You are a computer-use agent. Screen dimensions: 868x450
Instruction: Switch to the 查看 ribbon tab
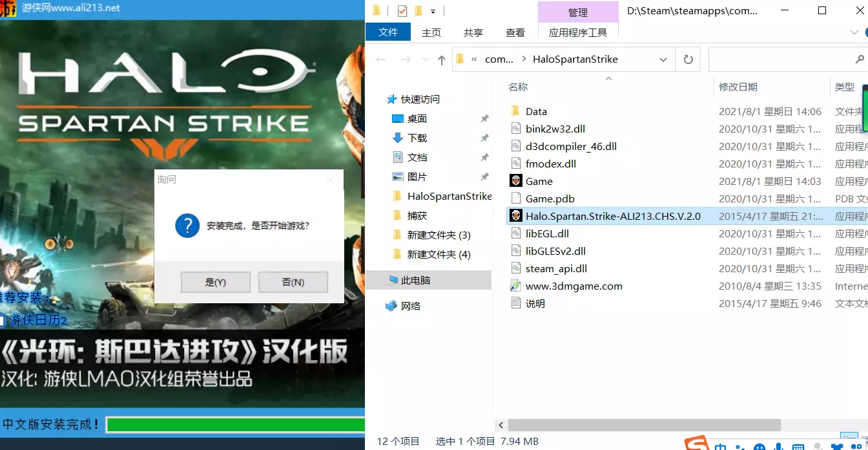(515, 32)
